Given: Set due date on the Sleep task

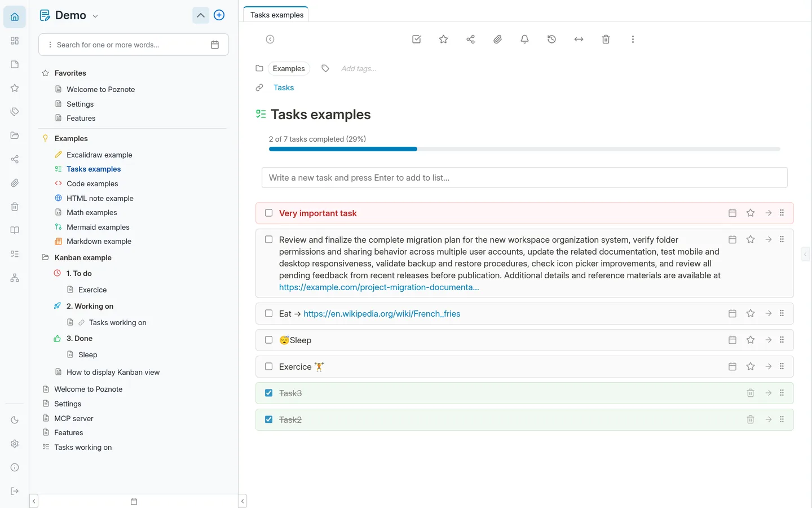Looking at the screenshot, I should coord(732,340).
